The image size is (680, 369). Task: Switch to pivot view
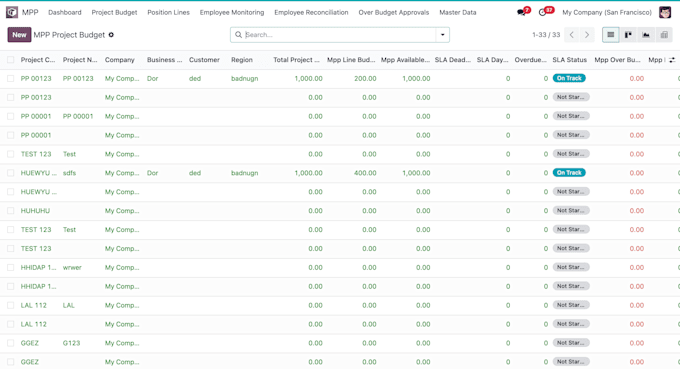pyautogui.click(x=664, y=35)
